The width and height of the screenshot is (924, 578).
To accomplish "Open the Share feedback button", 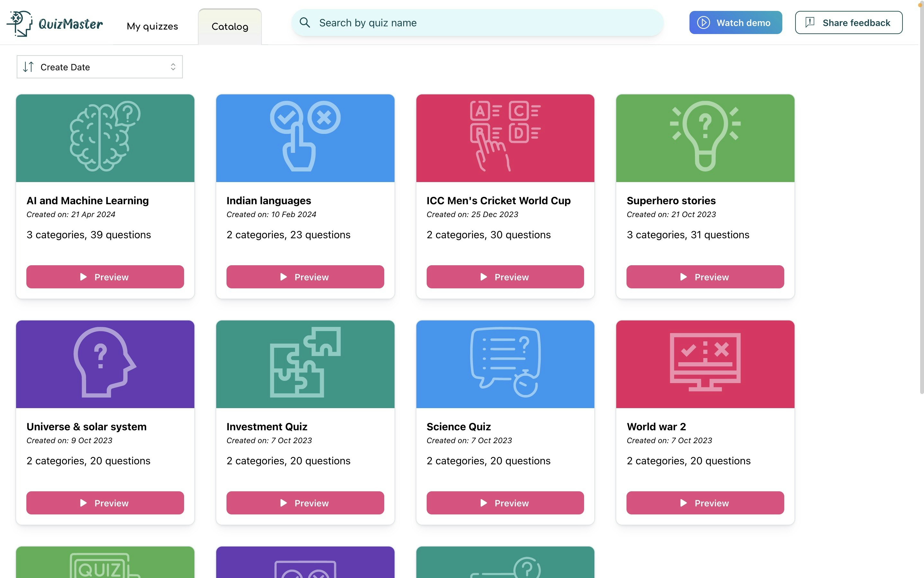I will click(x=848, y=22).
